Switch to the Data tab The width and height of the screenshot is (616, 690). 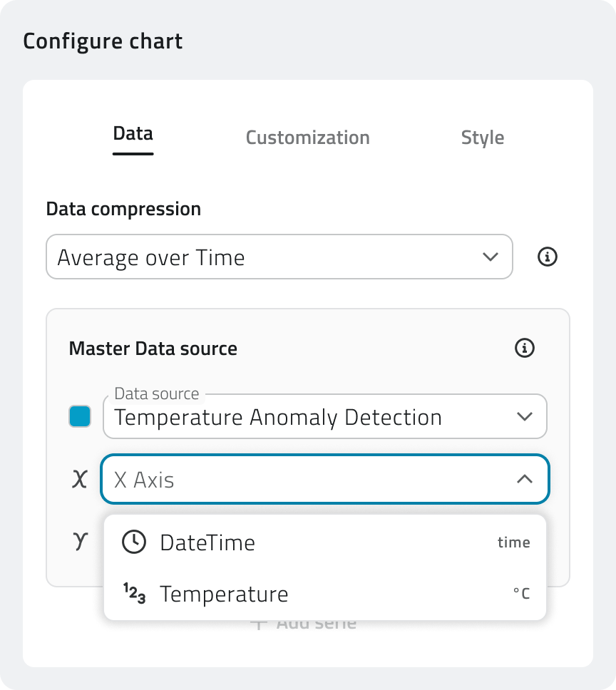pos(133,134)
